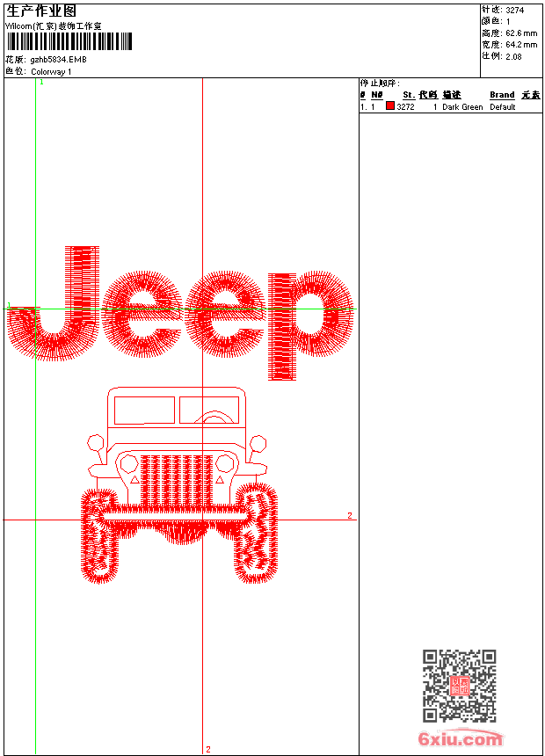545x756 pixels.
Task: Select the file name 'gzhb5834.EMB'
Action: click(58, 60)
